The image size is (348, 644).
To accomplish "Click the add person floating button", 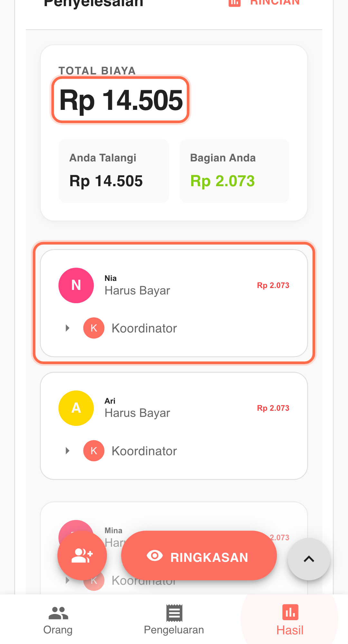I will pyautogui.click(x=82, y=556).
